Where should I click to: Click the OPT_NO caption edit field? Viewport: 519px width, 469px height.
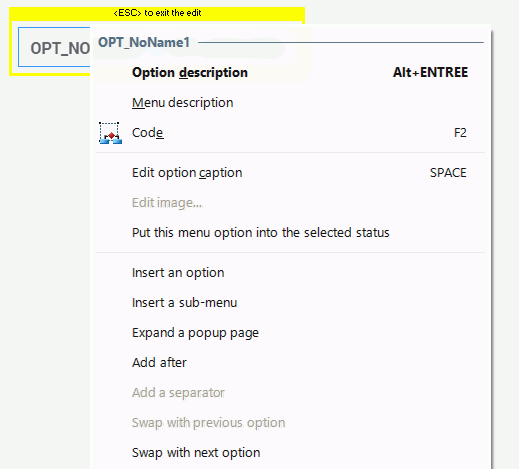click(x=54, y=47)
